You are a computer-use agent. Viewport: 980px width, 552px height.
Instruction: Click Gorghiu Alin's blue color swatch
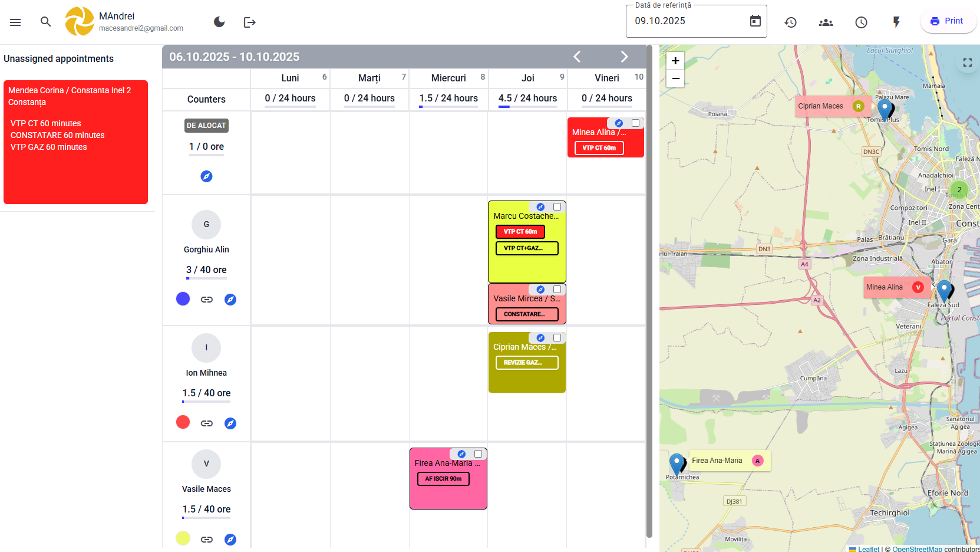click(183, 299)
